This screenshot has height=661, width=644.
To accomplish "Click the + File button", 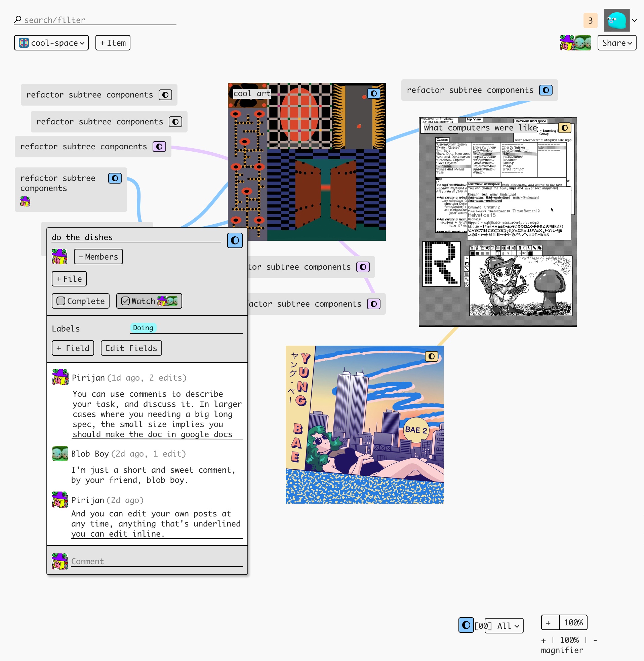I will pyautogui.click(x=69, y=279).
